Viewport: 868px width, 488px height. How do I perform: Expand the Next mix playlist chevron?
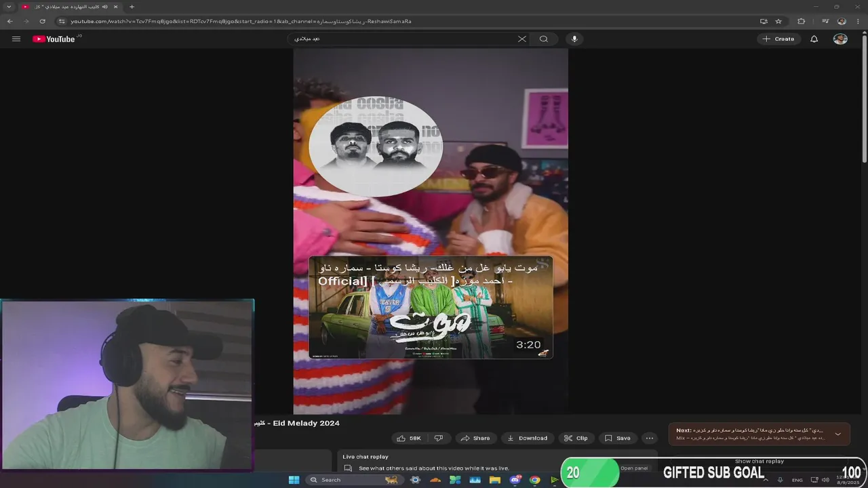pos(838,434)
